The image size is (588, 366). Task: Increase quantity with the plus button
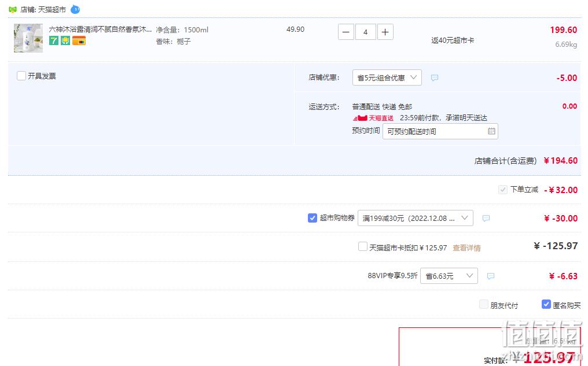(385, 32)
